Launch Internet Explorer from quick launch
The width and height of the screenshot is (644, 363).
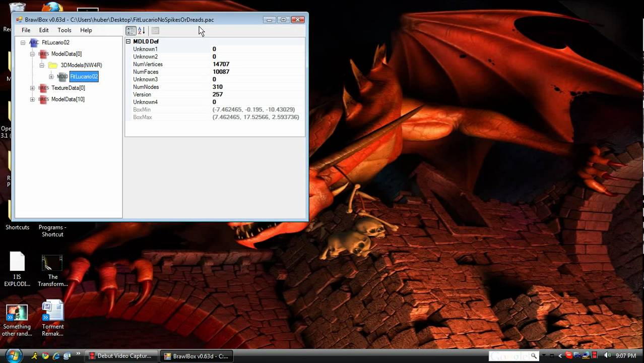pyautogui.click(x=56, y=356)
